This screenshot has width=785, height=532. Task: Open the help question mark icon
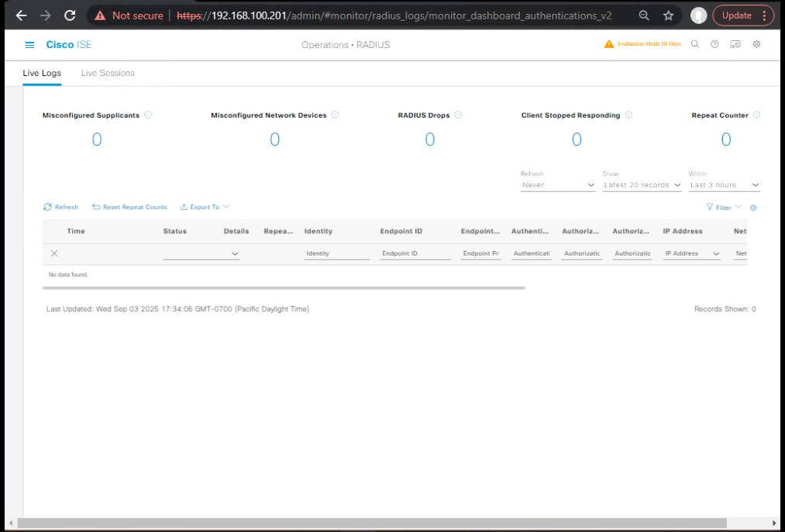pyautogui.click(x=714, y=44)
